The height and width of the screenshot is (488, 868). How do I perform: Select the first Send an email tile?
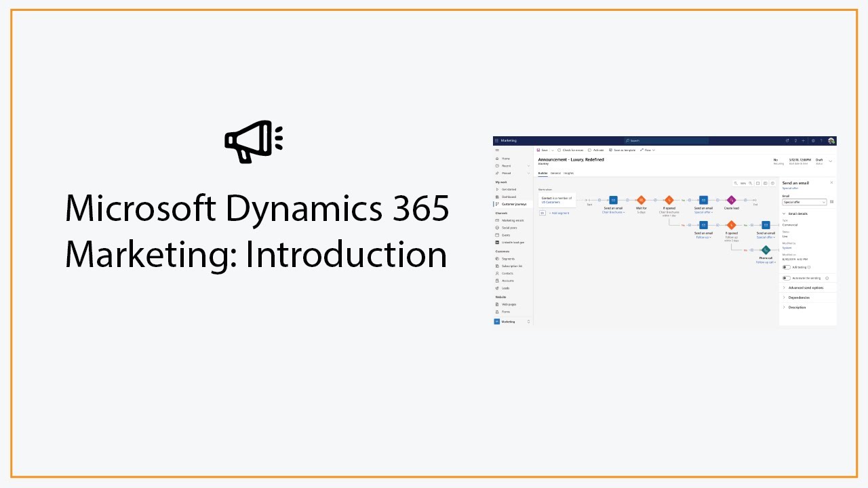tap(613, 200)
